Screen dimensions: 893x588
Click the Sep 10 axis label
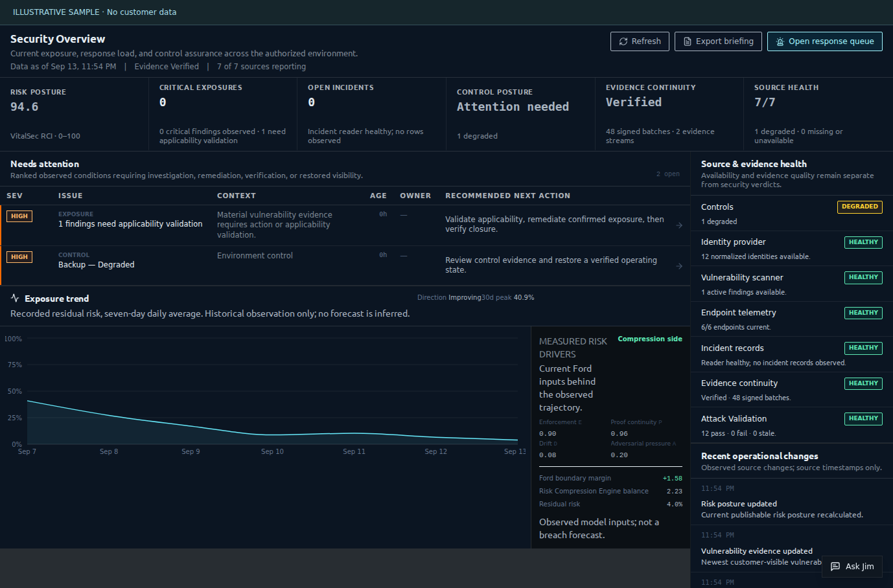click(272, 451)
